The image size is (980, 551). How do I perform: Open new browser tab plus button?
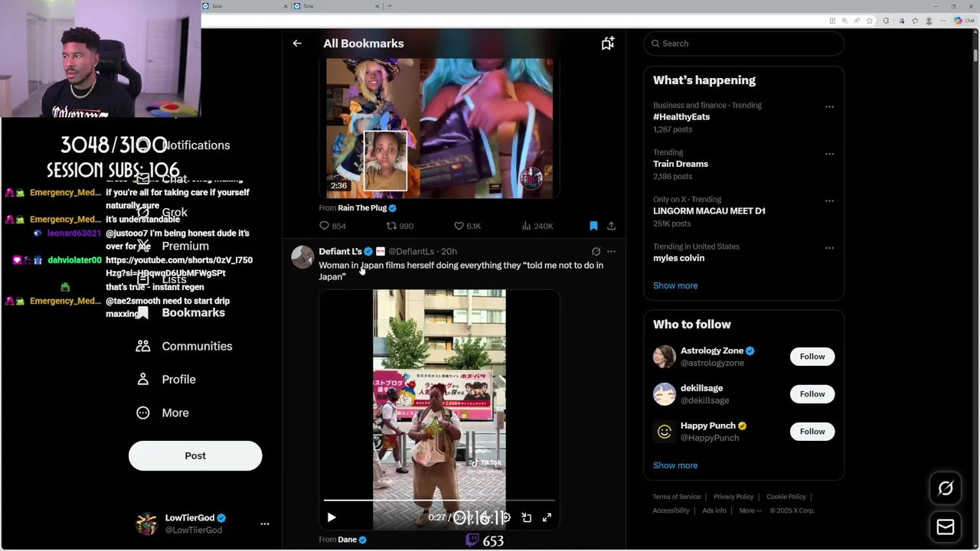[390, 6]
